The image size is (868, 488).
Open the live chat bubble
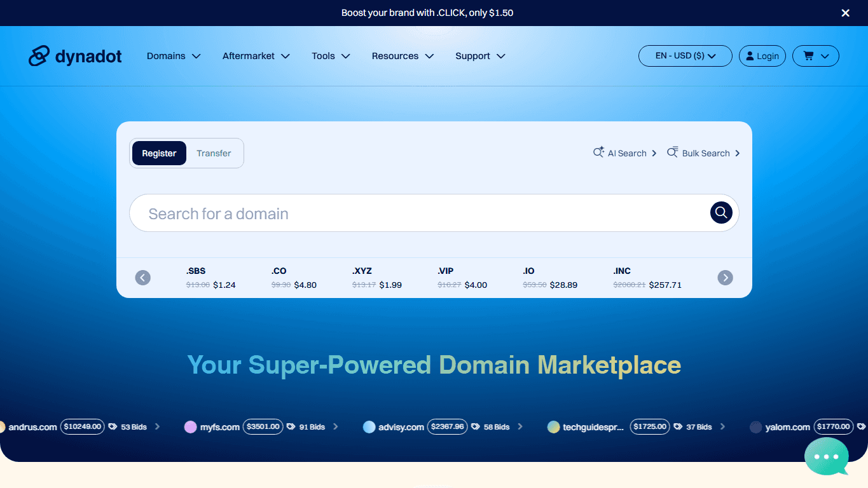point(826,456)
